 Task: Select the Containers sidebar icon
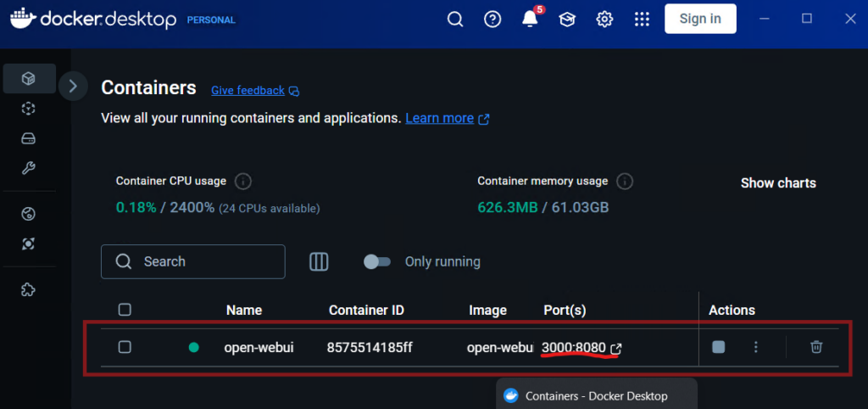[29, 79]
